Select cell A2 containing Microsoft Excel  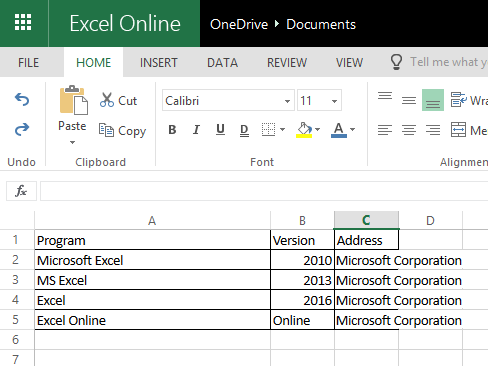[152, 260]
